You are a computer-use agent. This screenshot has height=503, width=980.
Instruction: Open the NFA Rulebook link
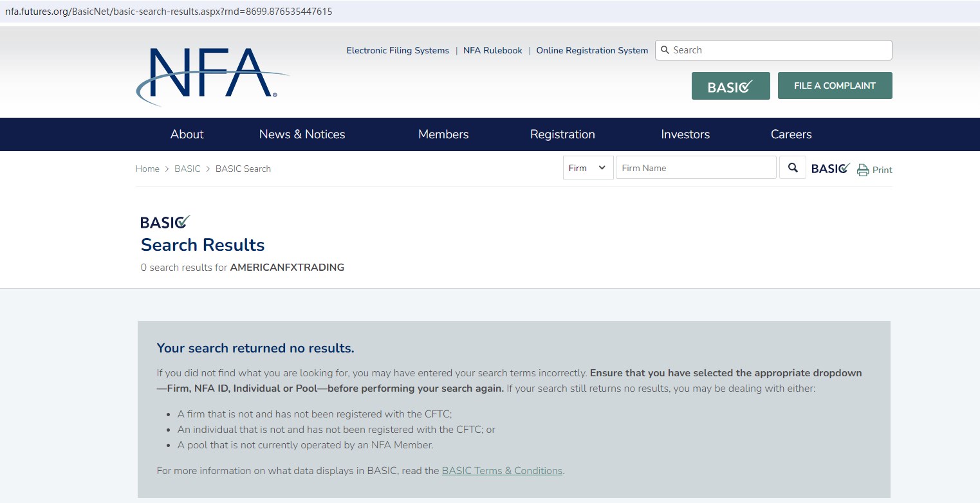(x=493, y=50)
